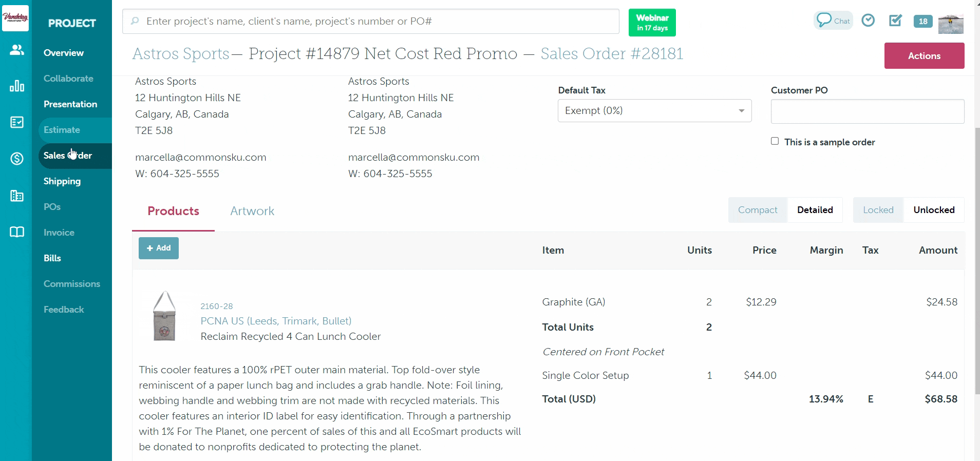
Task: Open the user avatar menu
Action: [x=950, y=24]
